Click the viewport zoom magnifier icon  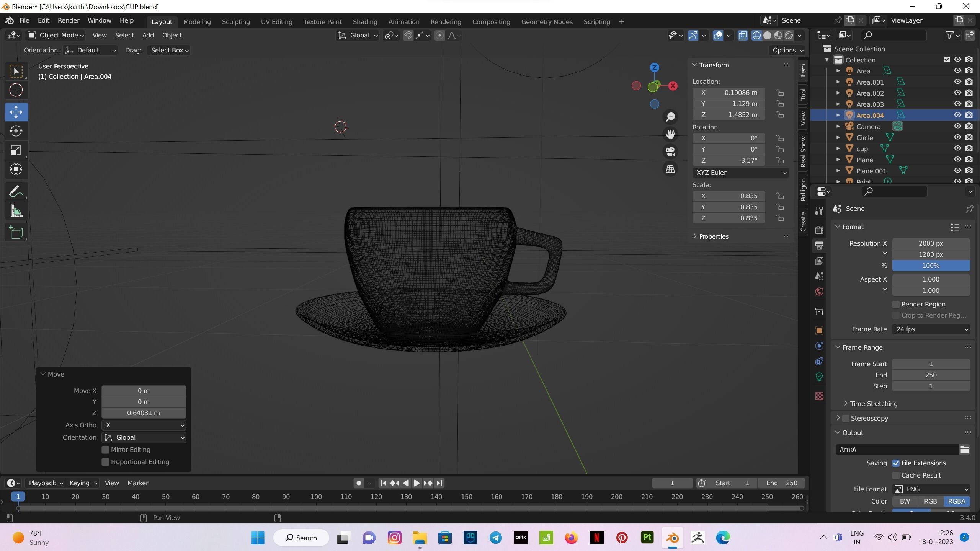pos(670,117)
